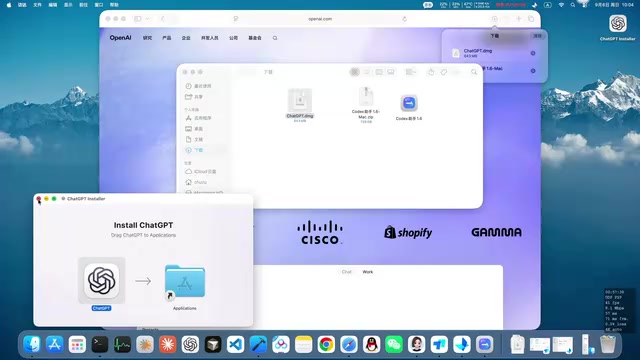Image resolution: width=640 pixels, height=360 pixels.
Task: Open the Wi-Fi menu bar icon
Action: [x=561, y=5]
